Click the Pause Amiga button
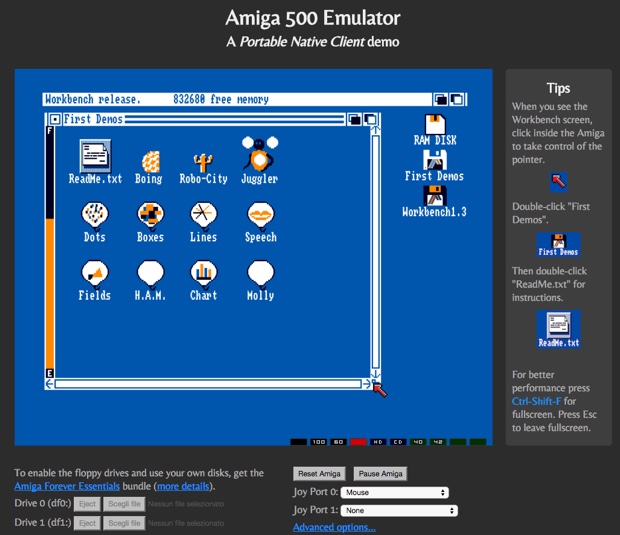 [380, 474]
